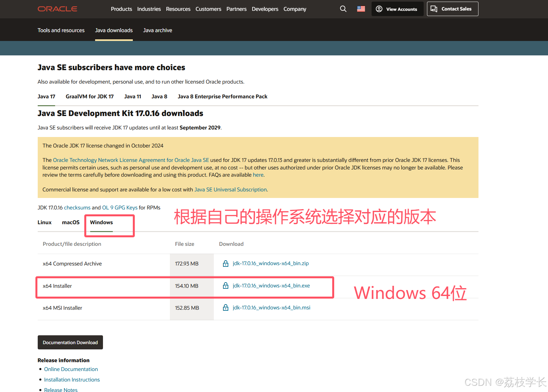The height and width of the screenshot is (392, 548).
Task: Click the Contact Sales button
Action: coord(453,9)
